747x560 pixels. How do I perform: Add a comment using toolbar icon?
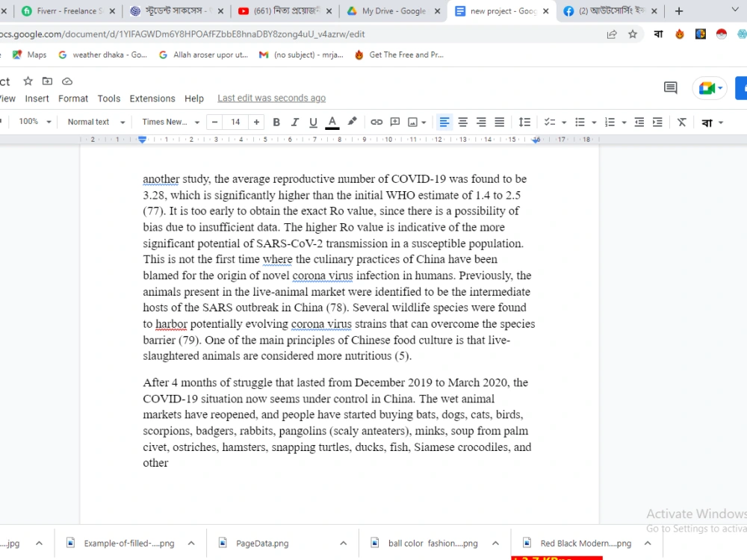pos(395,122)
